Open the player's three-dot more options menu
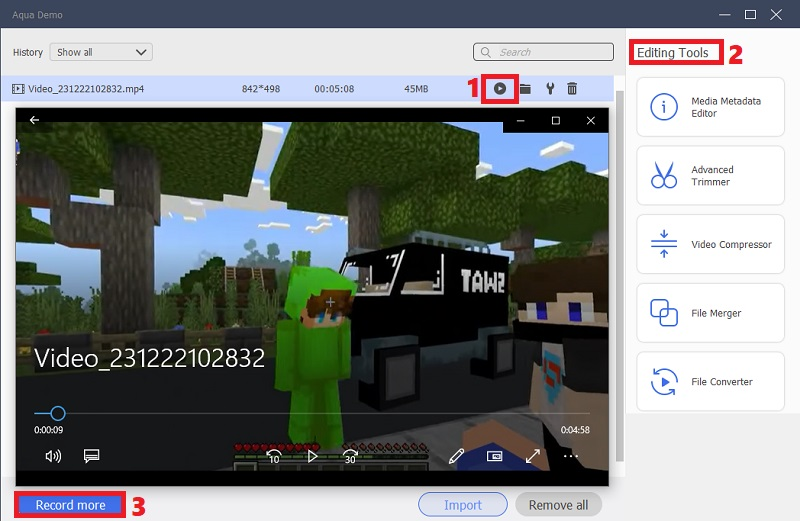 (x=571, y=456)
